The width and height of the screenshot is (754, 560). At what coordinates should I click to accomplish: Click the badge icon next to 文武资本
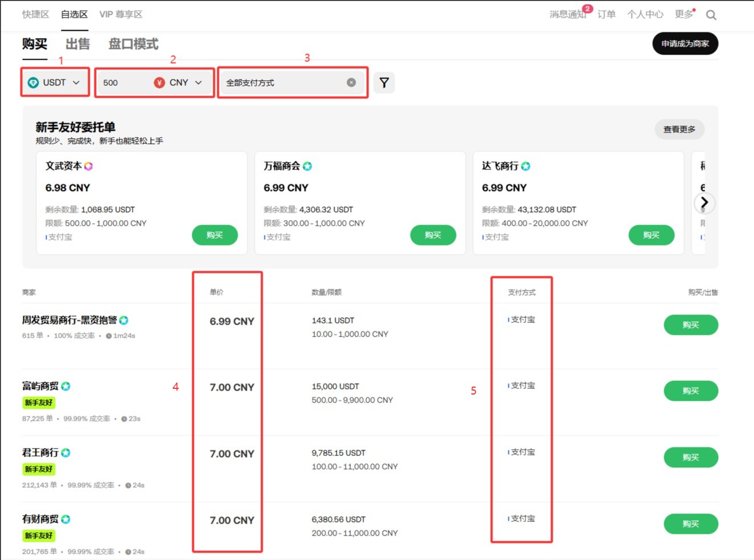(88, 166)
